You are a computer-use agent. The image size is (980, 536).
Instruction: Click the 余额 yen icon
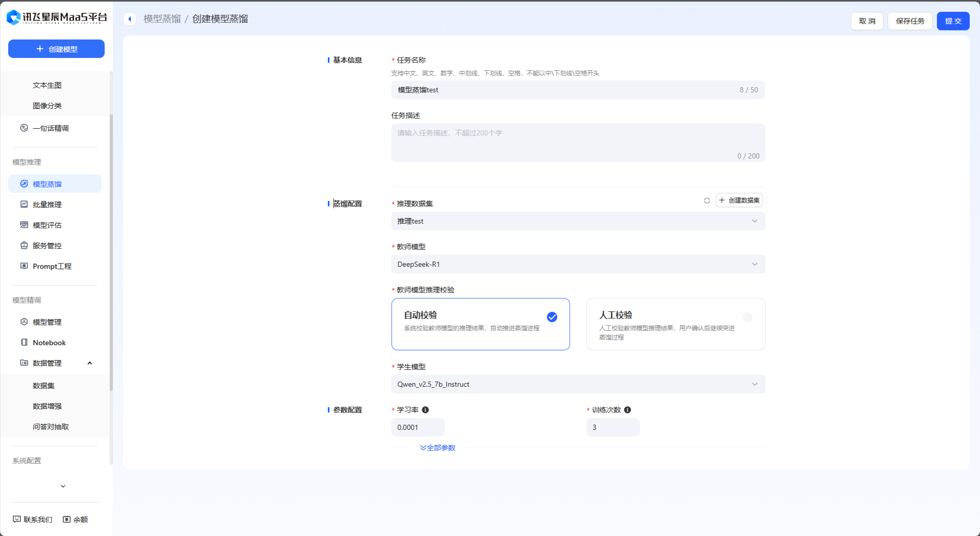click(67, 519)
